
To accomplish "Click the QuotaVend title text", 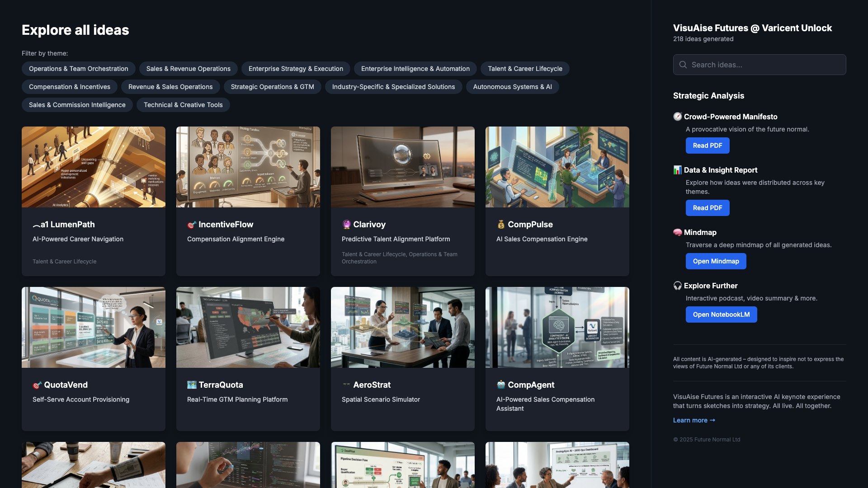I will [x=66, y=385].
